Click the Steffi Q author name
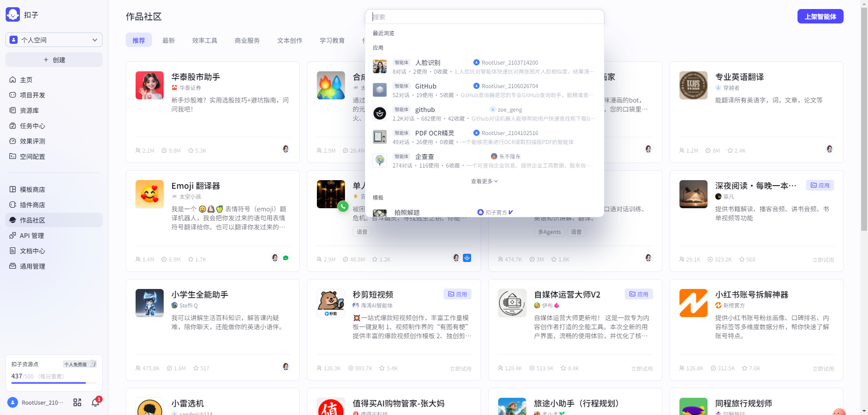This screenshot has width=868, height=415. click(x=189, y=306)
